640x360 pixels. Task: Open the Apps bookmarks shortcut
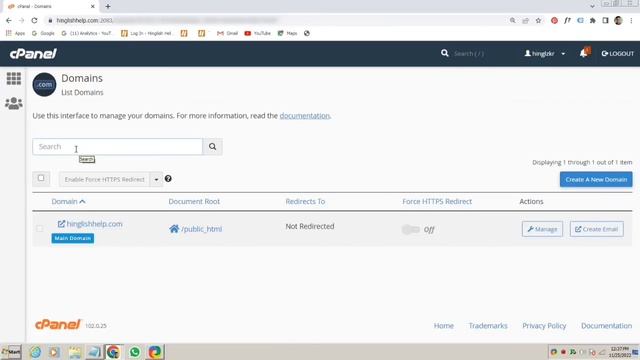coord(15,33)
